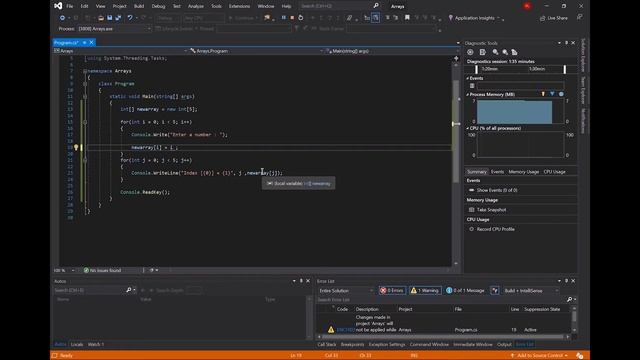Stop debugging with the red square
640x360 pixels.
point(292,18)
